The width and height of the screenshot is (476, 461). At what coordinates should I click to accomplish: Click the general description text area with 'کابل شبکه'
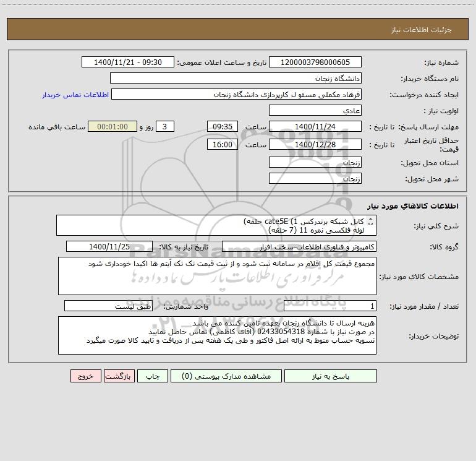point(216,225)
